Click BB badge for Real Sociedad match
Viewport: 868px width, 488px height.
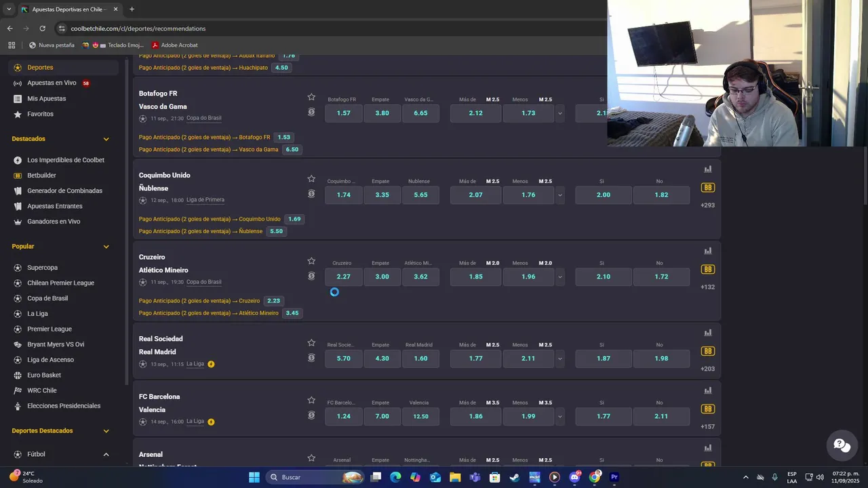pos(708,351)
